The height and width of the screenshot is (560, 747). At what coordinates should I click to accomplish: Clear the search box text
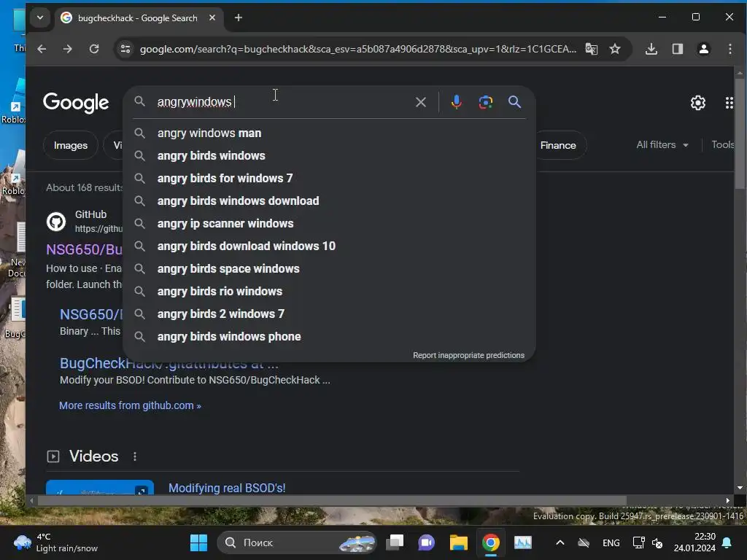(421, 102)
